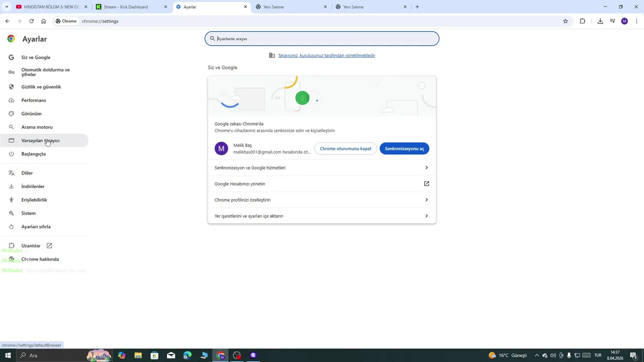This screenshot has width=644, height=362.
Task: Close the YouTube HİNDİSTAN tab
Action: tap(86, 7)
